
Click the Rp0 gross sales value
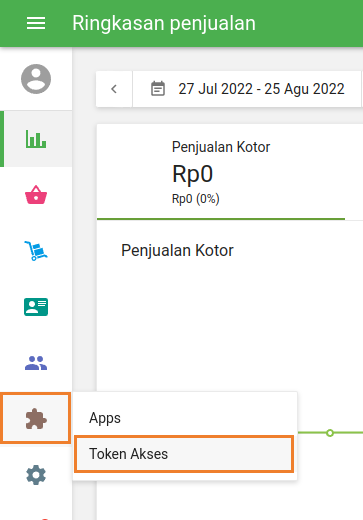click(192, 174)
